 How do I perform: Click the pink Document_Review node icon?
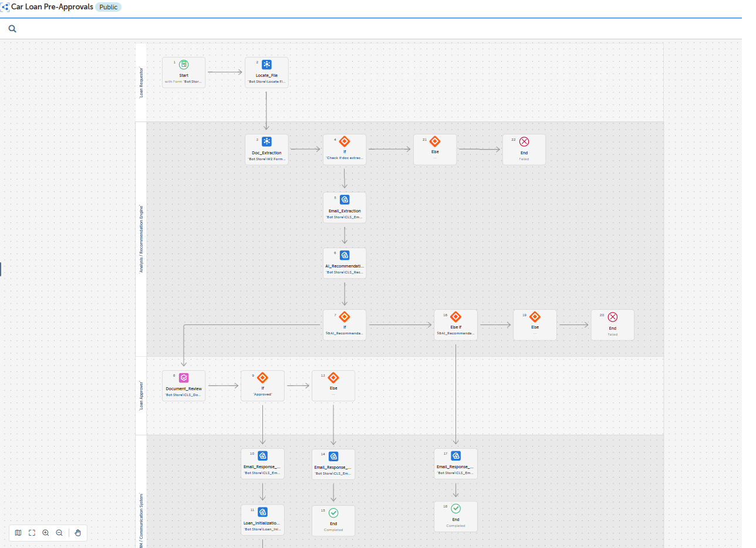click(184, 378)
